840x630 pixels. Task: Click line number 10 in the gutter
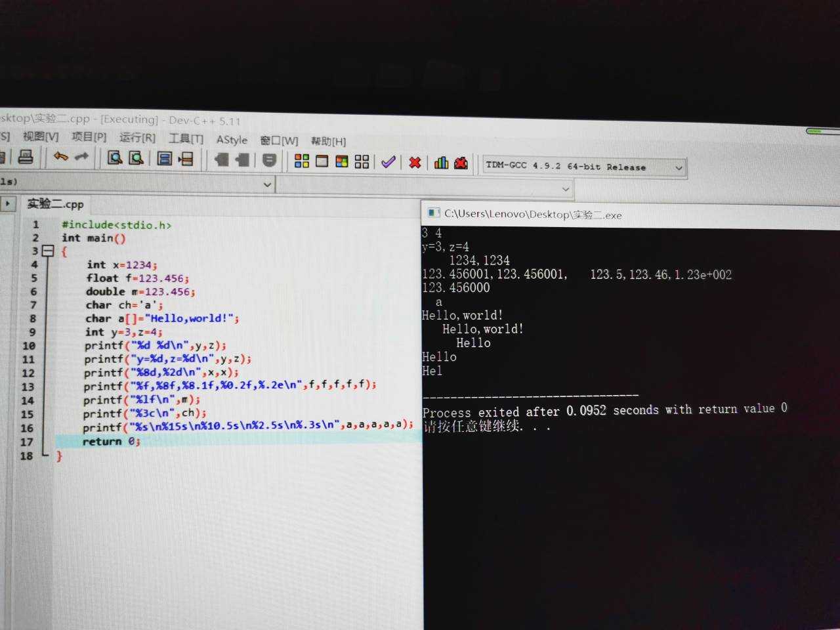click(x=29, y=346)
